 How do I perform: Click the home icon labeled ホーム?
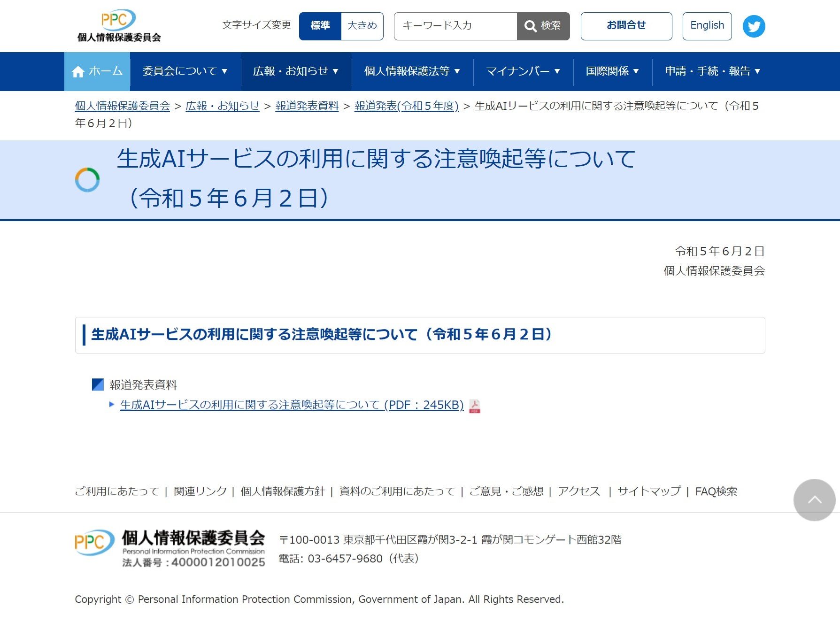click(97, 71)
